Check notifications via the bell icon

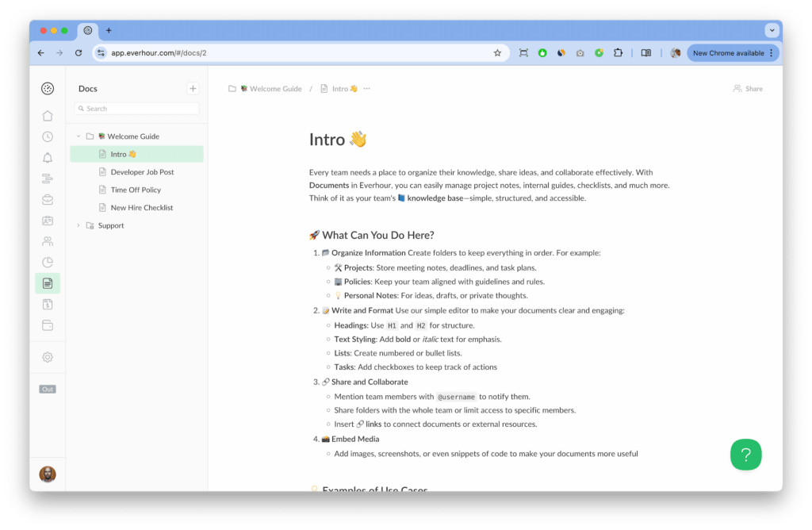[48, 158]
